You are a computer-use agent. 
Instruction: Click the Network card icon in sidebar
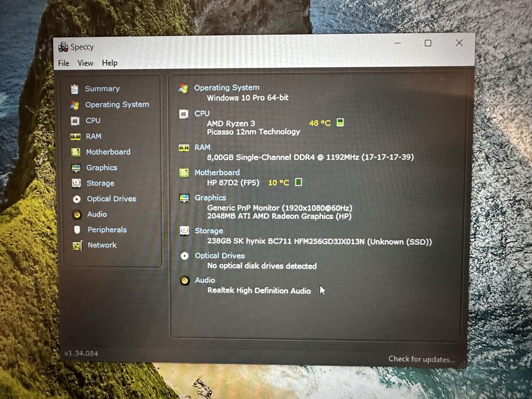pos(78,245)
